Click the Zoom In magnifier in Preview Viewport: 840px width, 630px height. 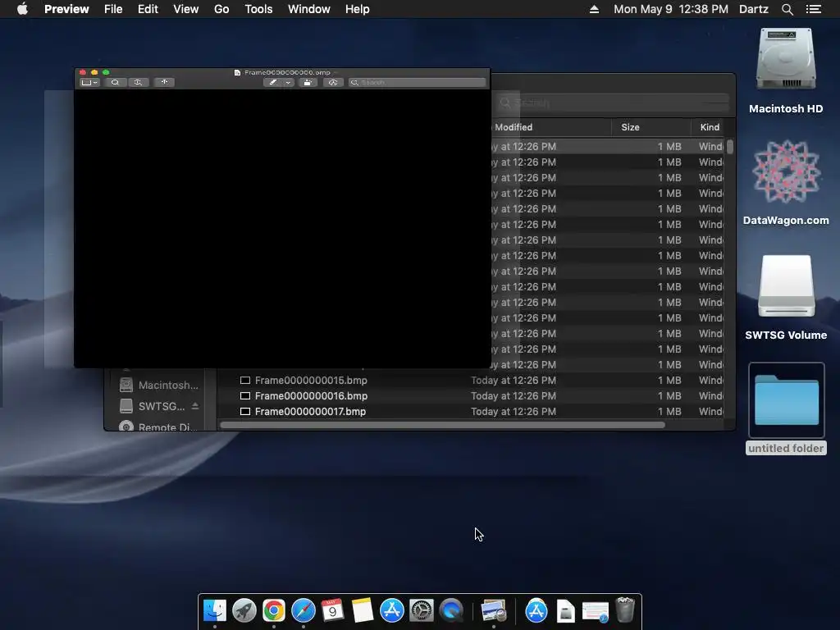point(138,83)
